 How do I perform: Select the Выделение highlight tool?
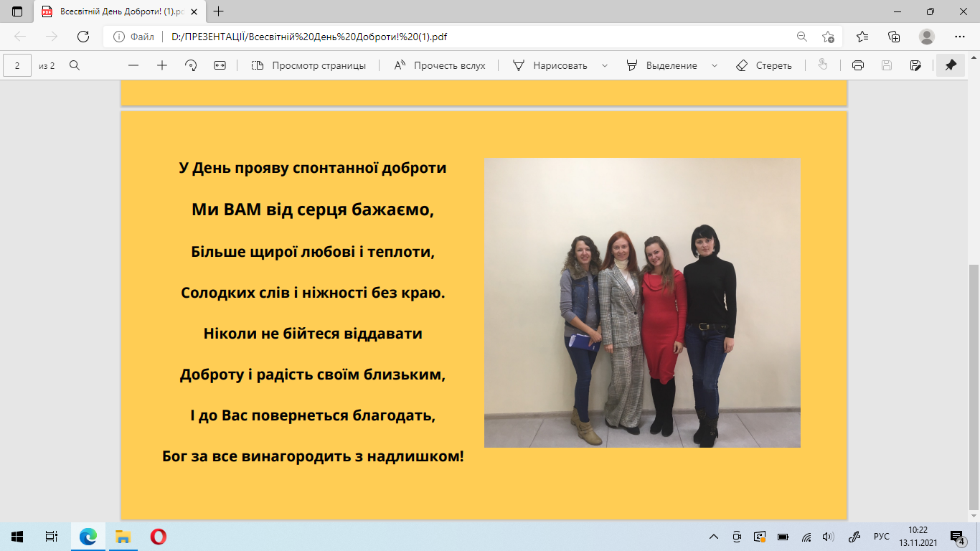[661, 65]
